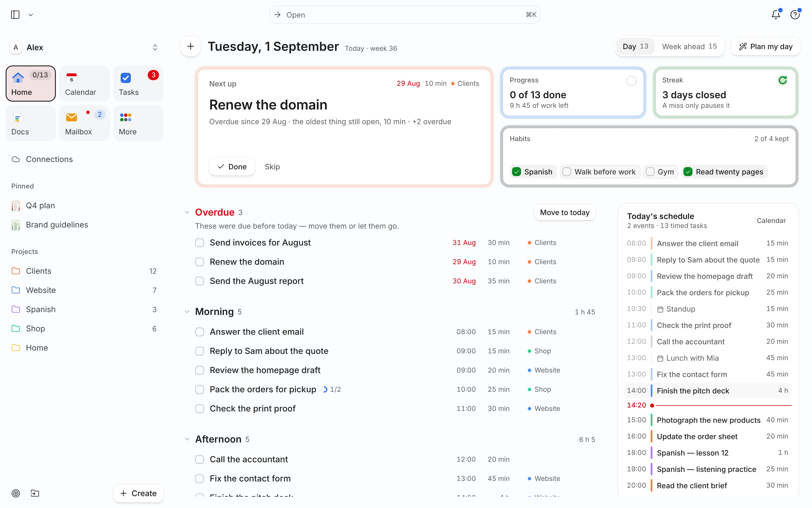
Task: Collapse the Overdue section
Action: [x=187, y=212]
